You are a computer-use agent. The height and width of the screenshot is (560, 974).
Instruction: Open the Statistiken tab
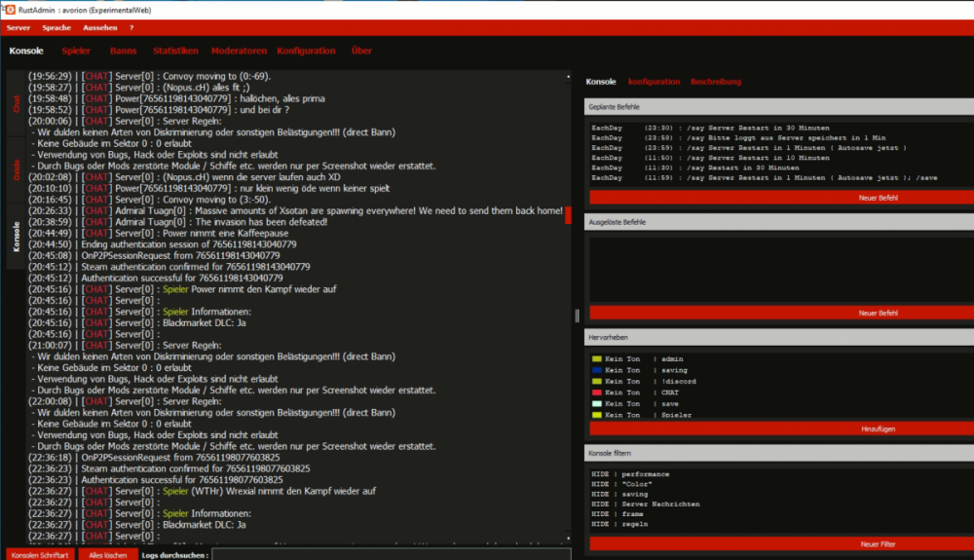click(175, 51)
